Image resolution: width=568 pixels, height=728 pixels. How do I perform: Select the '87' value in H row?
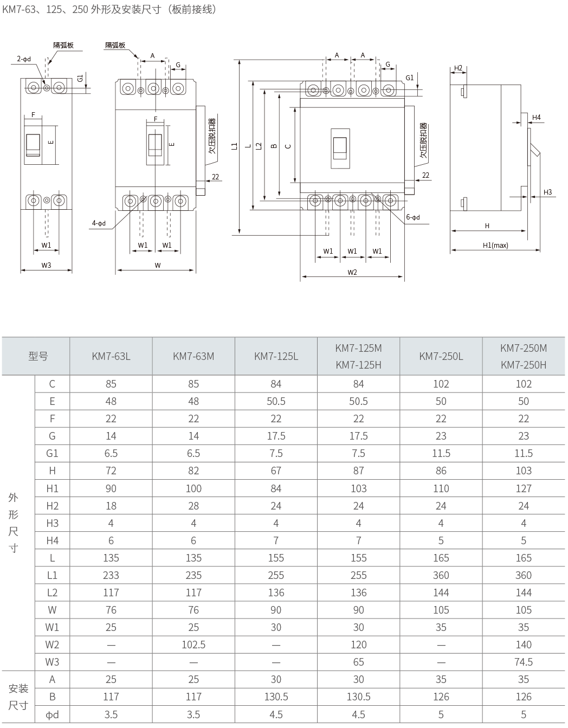click(x=358, y=471)
